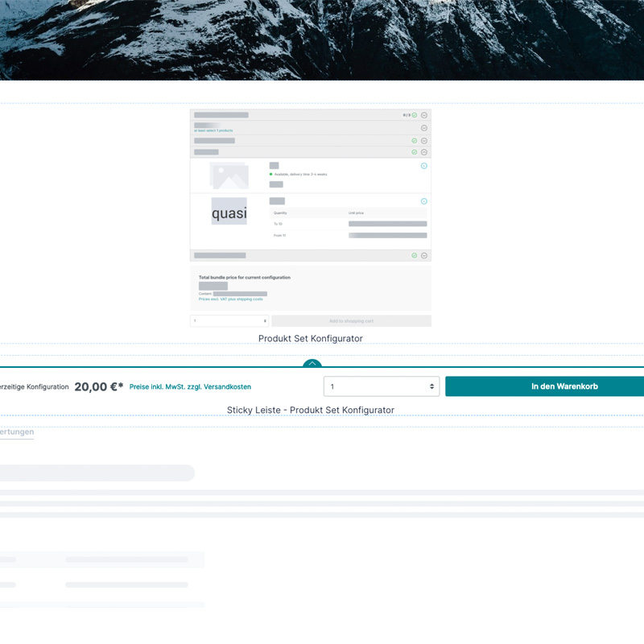Open the quantity select in configurator preview
This screenshot has height=644, width=644.
pos(229,320)
